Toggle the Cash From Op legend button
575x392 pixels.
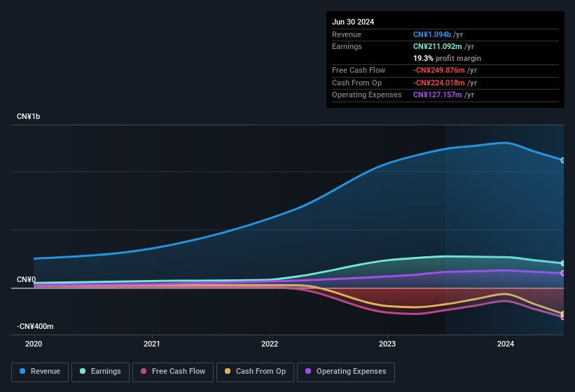point(255,372)
